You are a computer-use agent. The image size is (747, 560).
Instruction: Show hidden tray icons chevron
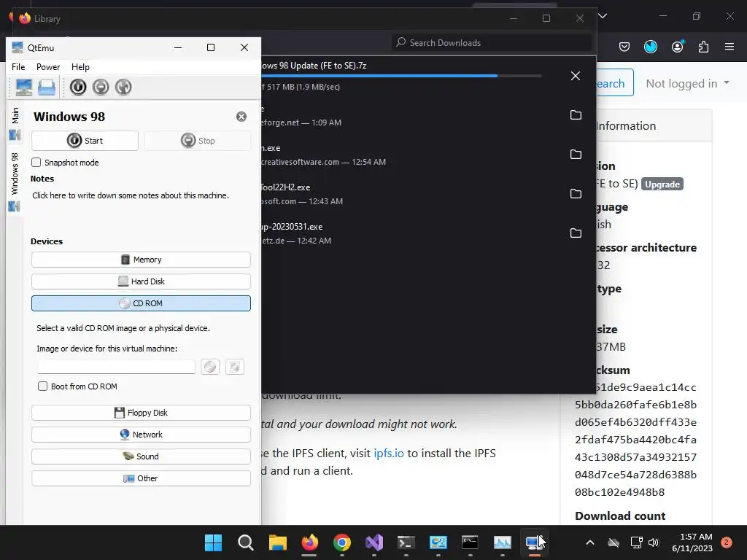coord(589,542)
